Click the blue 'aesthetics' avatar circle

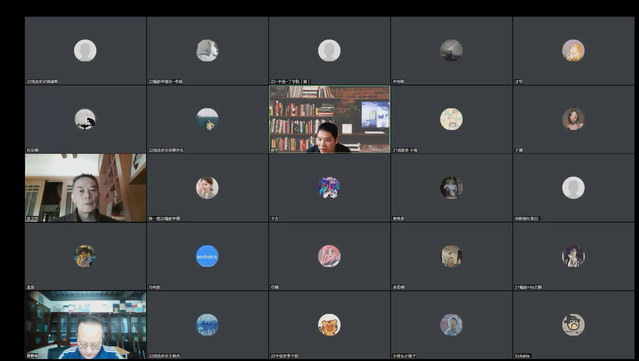207,256
